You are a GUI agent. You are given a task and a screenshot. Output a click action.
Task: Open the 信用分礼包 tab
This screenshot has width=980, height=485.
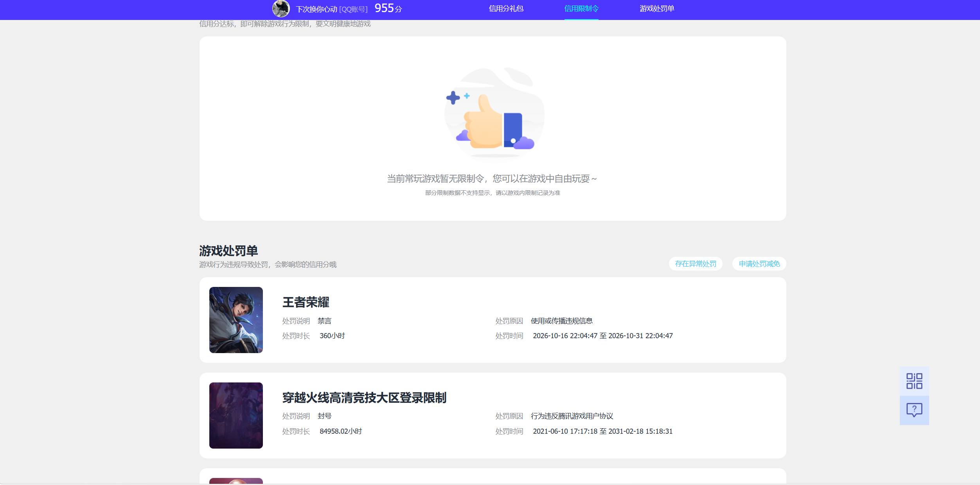point(506,9)
